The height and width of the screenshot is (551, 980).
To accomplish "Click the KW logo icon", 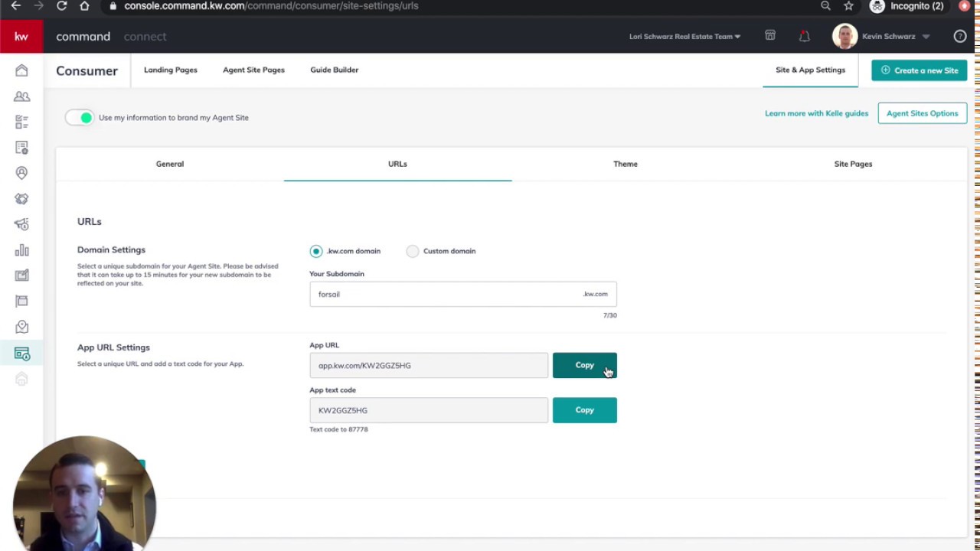I will point(21,36).
